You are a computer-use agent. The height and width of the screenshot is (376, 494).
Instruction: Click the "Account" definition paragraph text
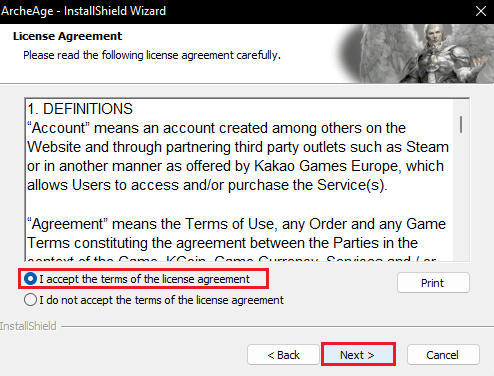click(x=238, y=156)
